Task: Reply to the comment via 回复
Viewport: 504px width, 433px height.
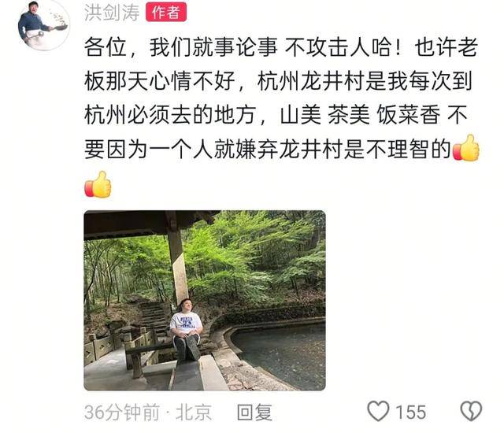Action: click(x=254, y=412)
